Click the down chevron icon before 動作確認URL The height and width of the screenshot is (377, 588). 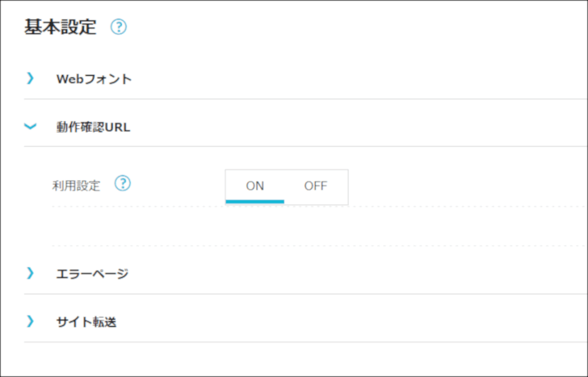pos(31,126)
